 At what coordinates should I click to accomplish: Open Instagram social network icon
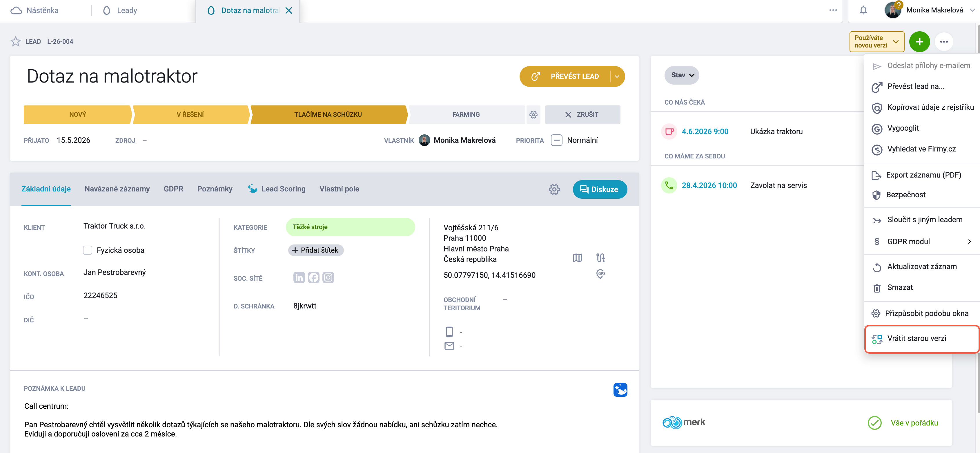(328, 277)
